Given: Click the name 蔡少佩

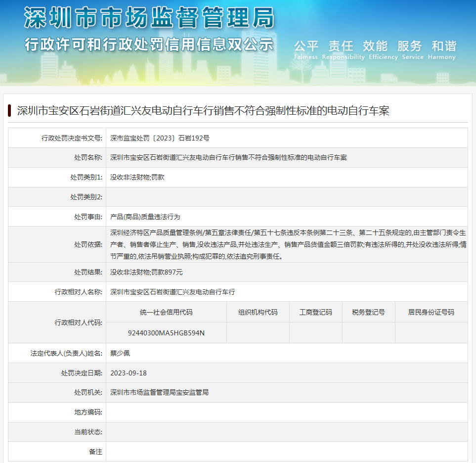Looking at the screenshot, I should point(120,353).
